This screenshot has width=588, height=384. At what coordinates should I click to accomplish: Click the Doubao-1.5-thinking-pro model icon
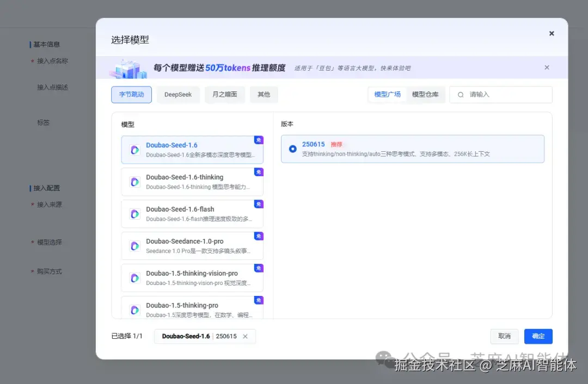[x=134, y=309]
